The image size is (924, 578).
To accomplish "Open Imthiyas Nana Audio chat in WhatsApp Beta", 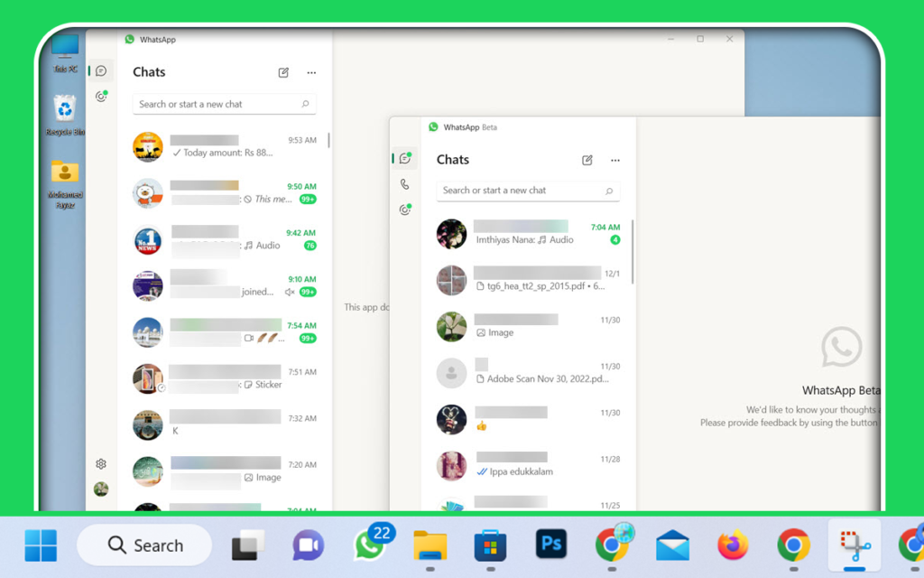I will click(528, 234).
